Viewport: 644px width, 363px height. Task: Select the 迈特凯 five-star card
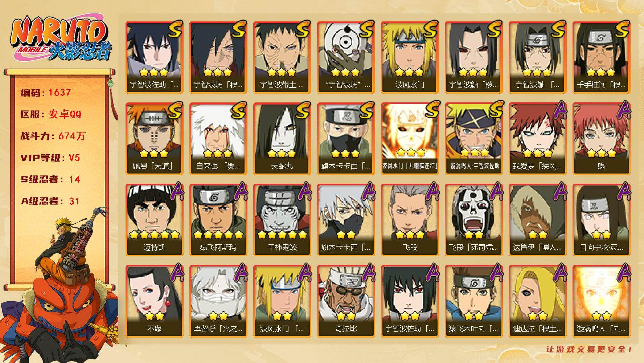click(x=154, y=220)
